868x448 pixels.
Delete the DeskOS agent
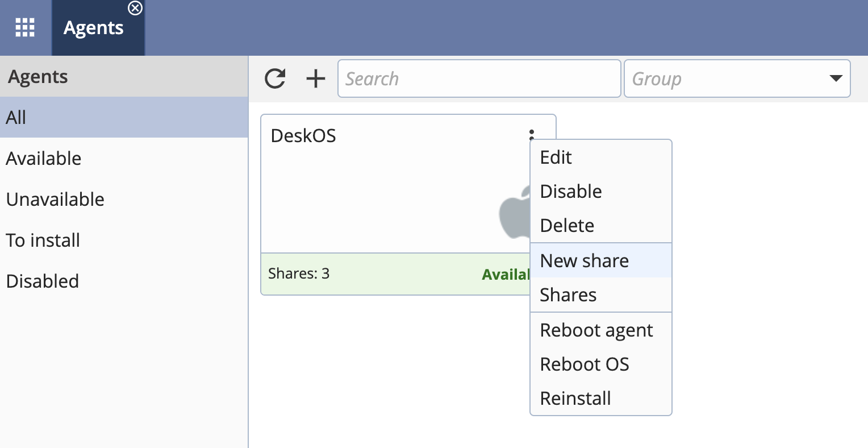point(566,226)
